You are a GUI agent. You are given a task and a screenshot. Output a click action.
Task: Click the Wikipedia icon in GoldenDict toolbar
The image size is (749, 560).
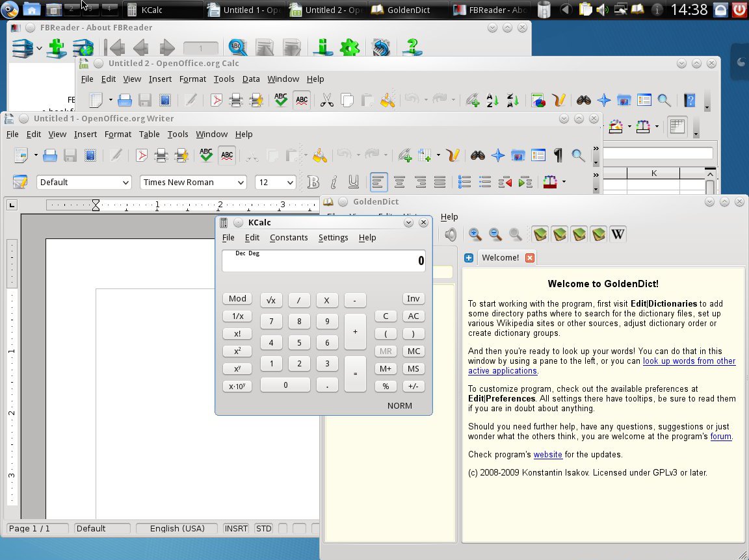pyautogui.click(x=618, y=234)
